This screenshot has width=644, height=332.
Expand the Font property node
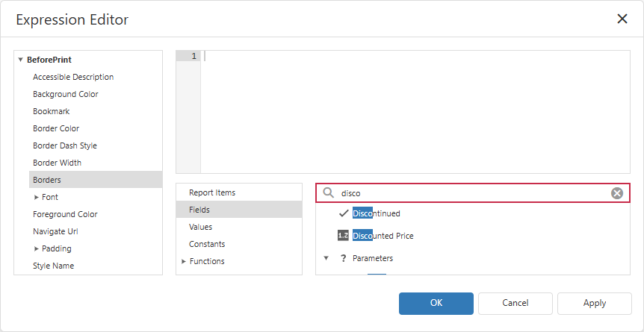point(37,198)
